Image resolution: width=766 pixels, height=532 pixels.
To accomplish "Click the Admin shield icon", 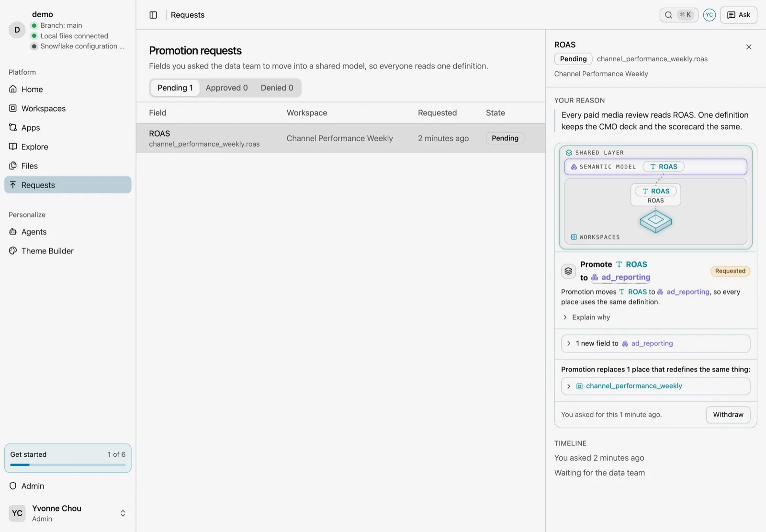I will point(13,486).
